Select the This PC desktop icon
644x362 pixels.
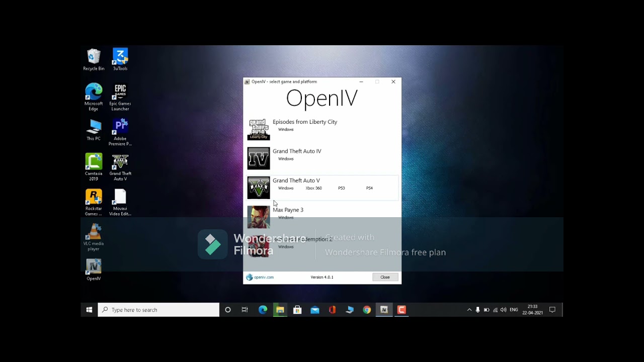[94, 130]
